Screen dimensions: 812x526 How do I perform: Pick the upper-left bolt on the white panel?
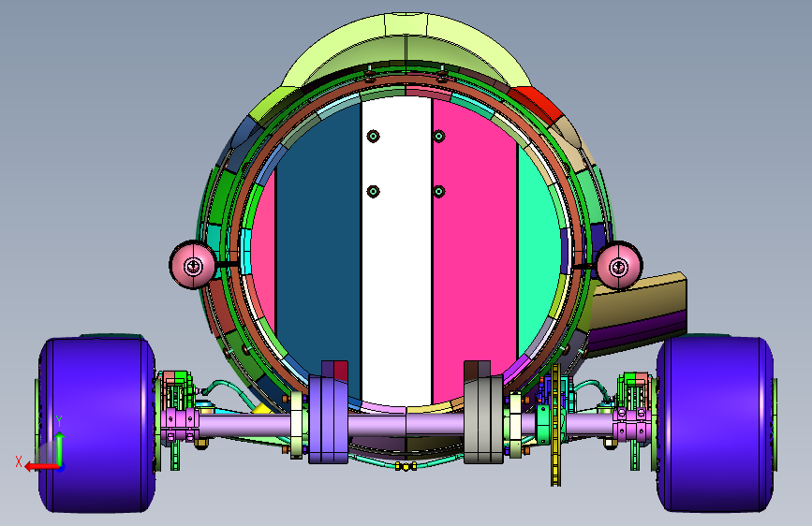point(373,136)
